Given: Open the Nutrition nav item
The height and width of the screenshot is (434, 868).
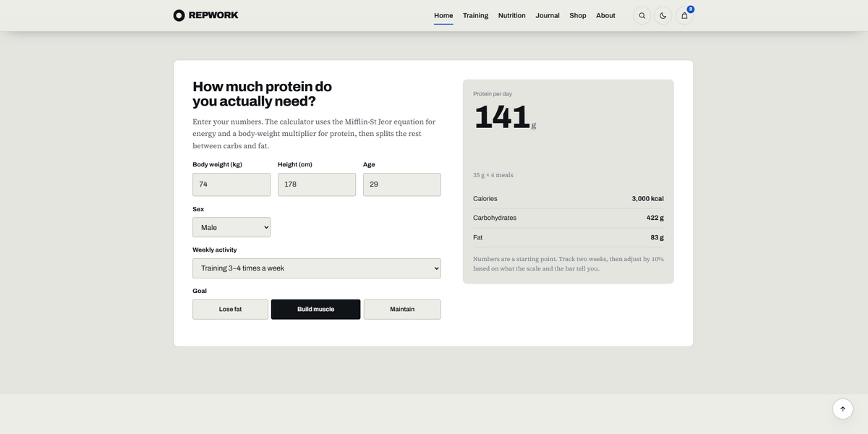Looking at the screenshot, I should (x=512, y=15).
